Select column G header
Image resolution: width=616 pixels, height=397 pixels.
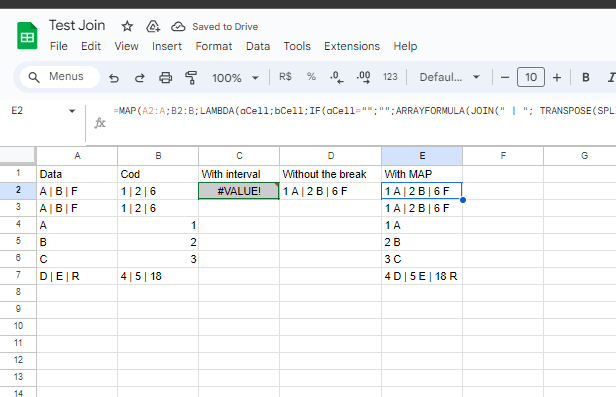click(580, 156)
